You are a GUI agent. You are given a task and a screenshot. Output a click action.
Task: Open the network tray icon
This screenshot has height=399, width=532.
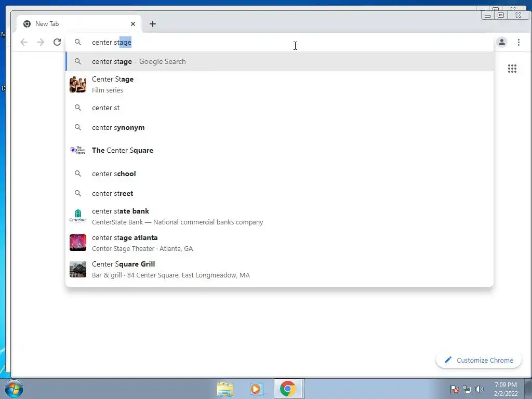[467, 389]
